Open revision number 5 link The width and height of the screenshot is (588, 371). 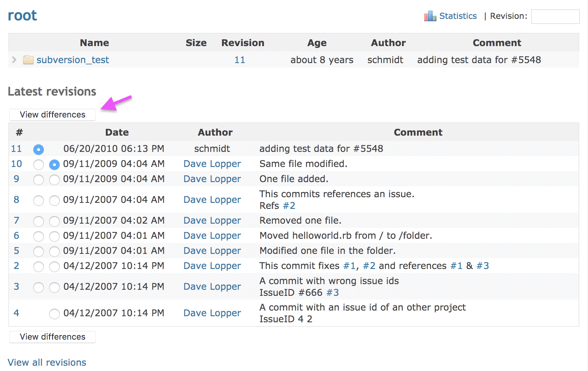16,250
